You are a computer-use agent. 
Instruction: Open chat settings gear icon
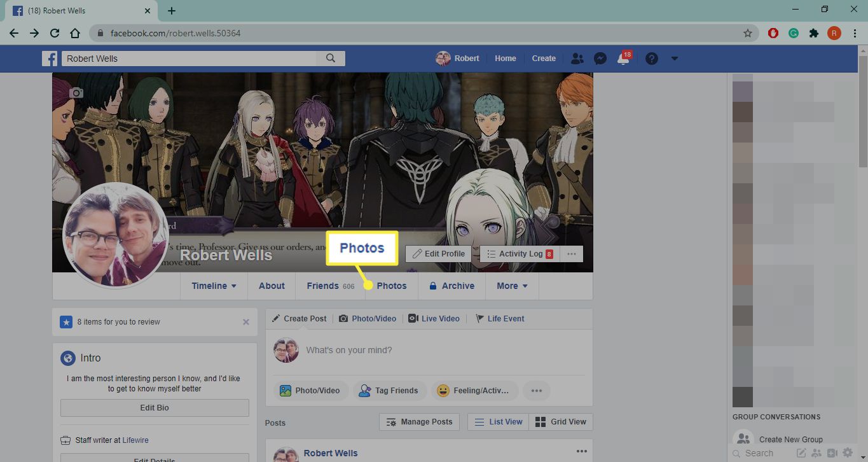pos(847,453)
